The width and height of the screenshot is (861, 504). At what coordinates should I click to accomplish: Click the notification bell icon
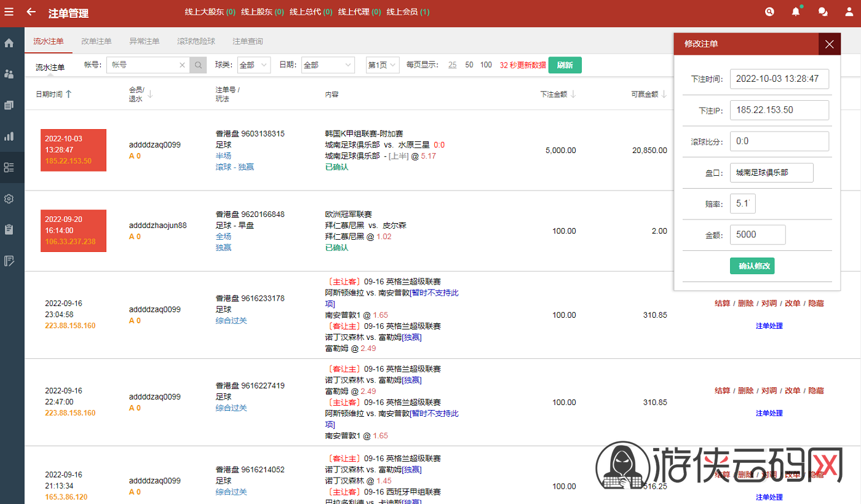click(x=796, y=12)
